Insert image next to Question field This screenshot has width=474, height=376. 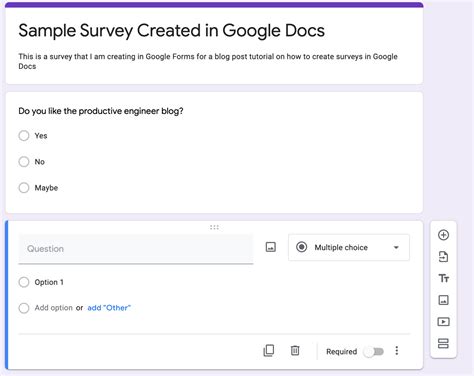pos(271,247)
